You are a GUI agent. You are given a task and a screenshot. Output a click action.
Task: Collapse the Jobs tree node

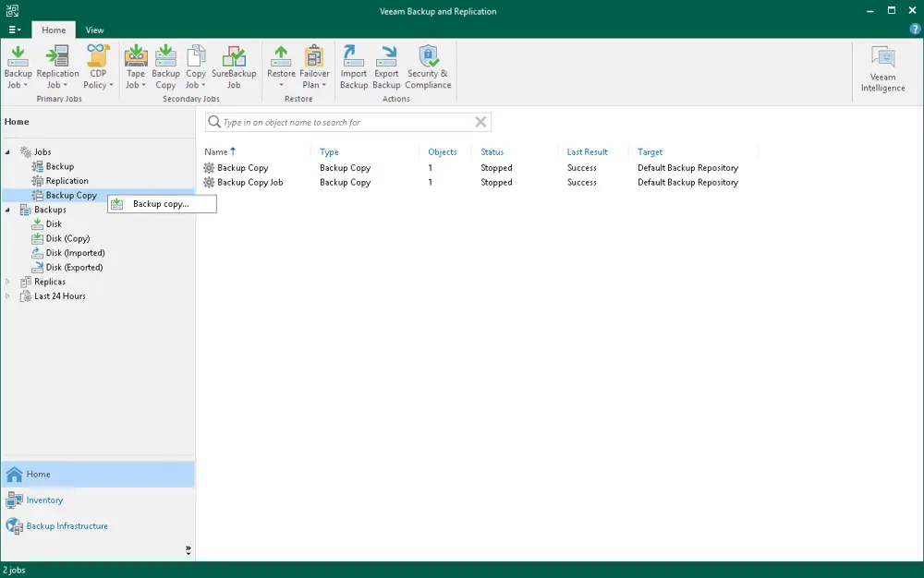click(x=6, y=151)
